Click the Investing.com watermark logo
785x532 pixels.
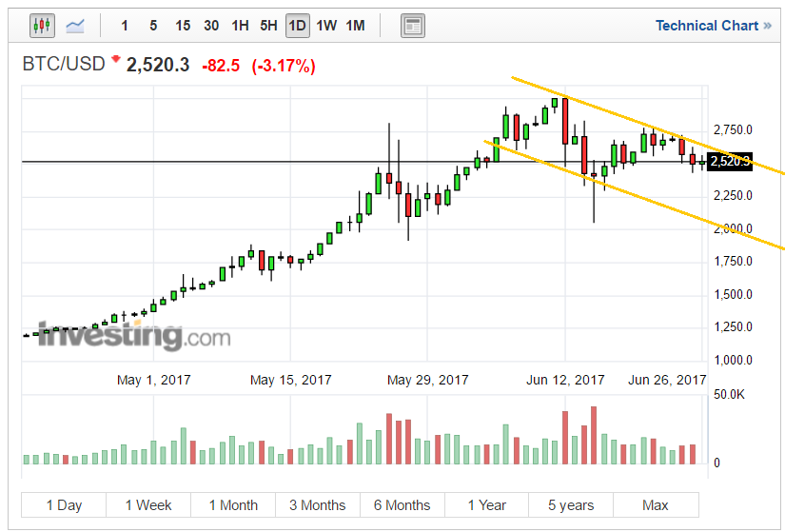(x=133, y=336)
